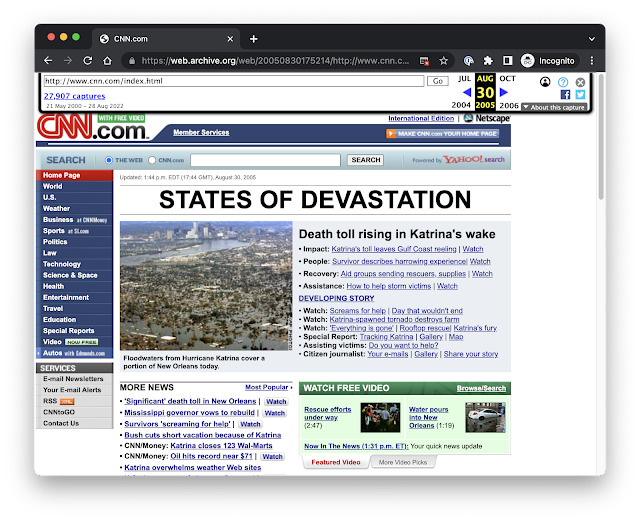Image resolution: width=640 pixels, height=521 pixels.
Task: Open the Member Services link
Action: [x=201, y=132]
